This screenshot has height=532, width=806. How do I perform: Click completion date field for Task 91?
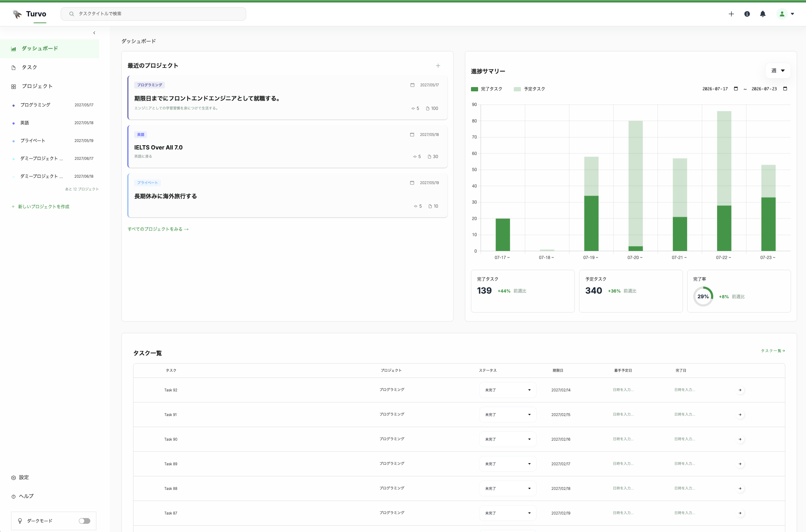[685, 414]
